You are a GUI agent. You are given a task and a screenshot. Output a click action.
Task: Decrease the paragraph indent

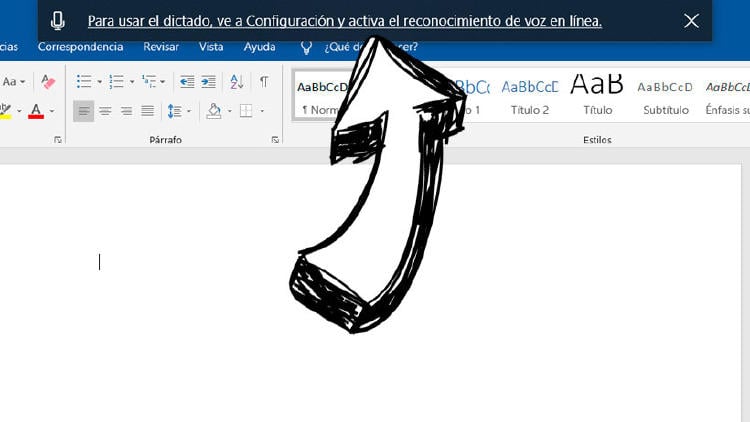tap(185, 82)
